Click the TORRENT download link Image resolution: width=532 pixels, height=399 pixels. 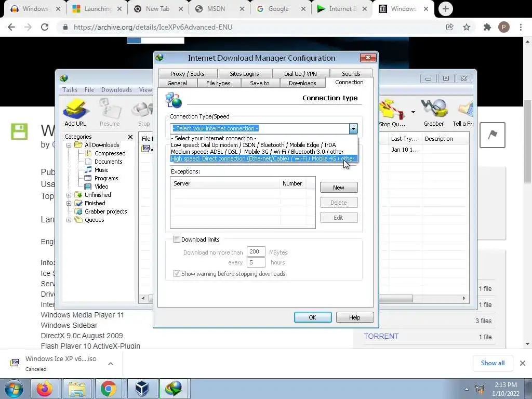click(381, 336)
